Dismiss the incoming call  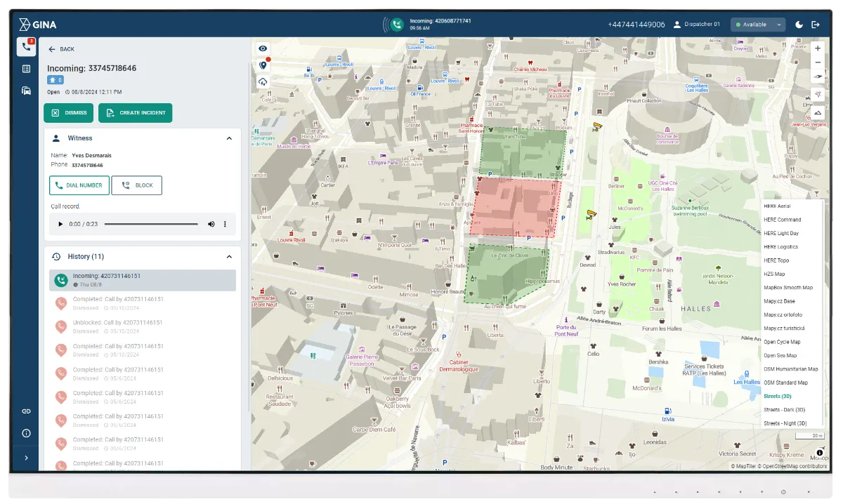(69, 113)
